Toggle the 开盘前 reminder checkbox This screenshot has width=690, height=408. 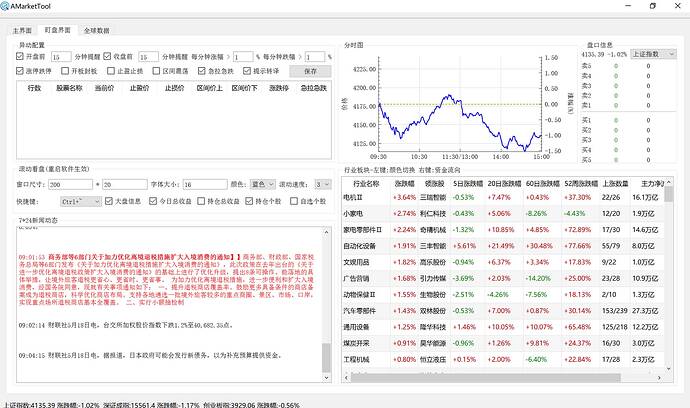(x=20, y=56)
